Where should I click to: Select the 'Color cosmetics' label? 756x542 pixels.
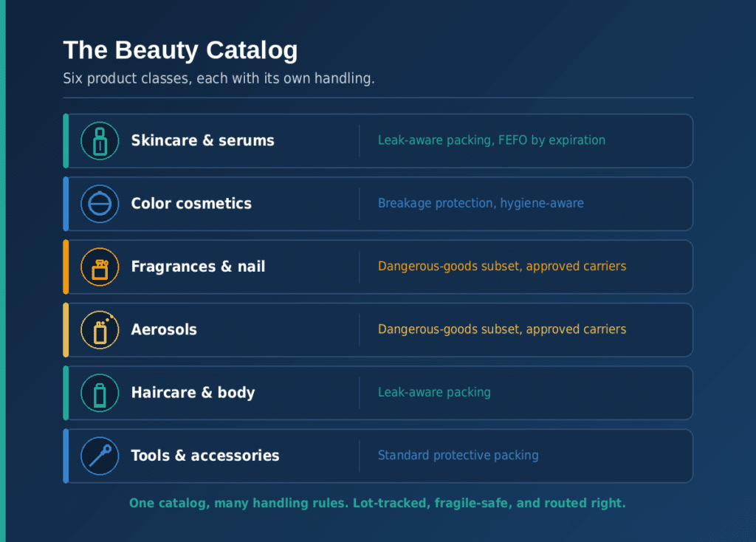click(x=191, y=204)
